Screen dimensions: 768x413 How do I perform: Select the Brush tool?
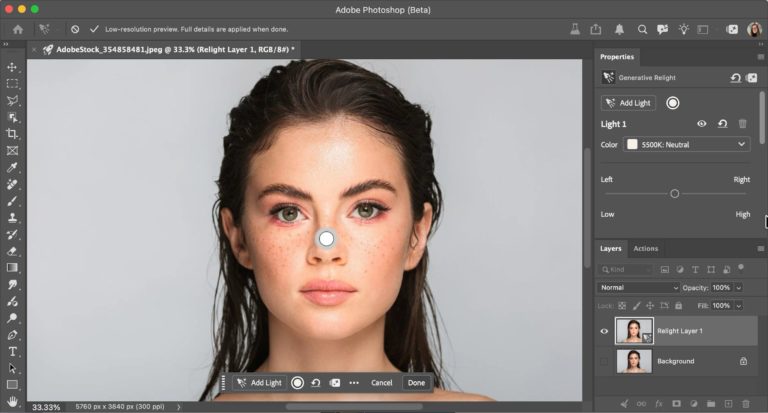[x=12, y=201]
